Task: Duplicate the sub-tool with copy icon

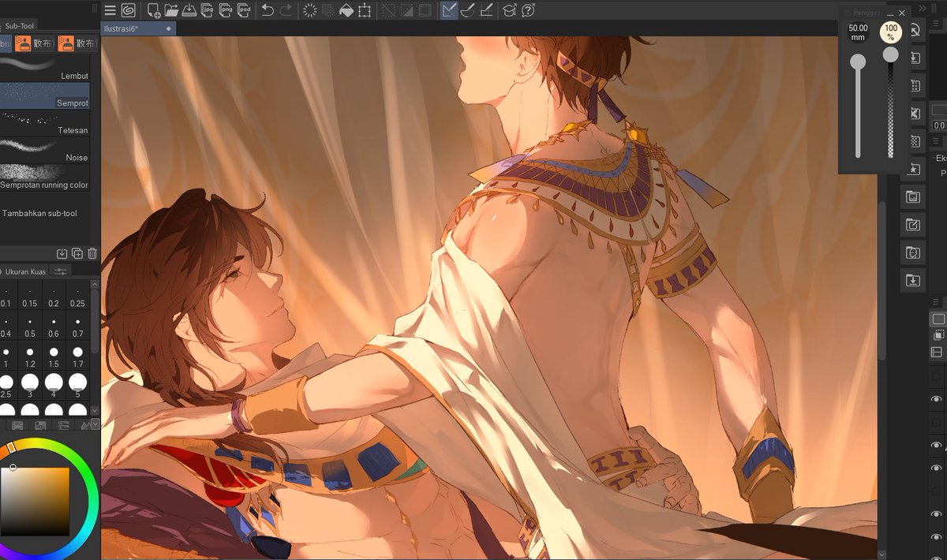Action: (x=77, y=253)
